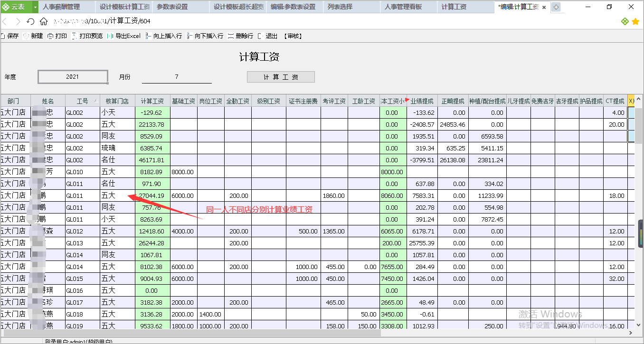Switch to 设计模板超长超宽 tab
The height and width of the screenshot is (344, 644).
[x=238, y=7]
